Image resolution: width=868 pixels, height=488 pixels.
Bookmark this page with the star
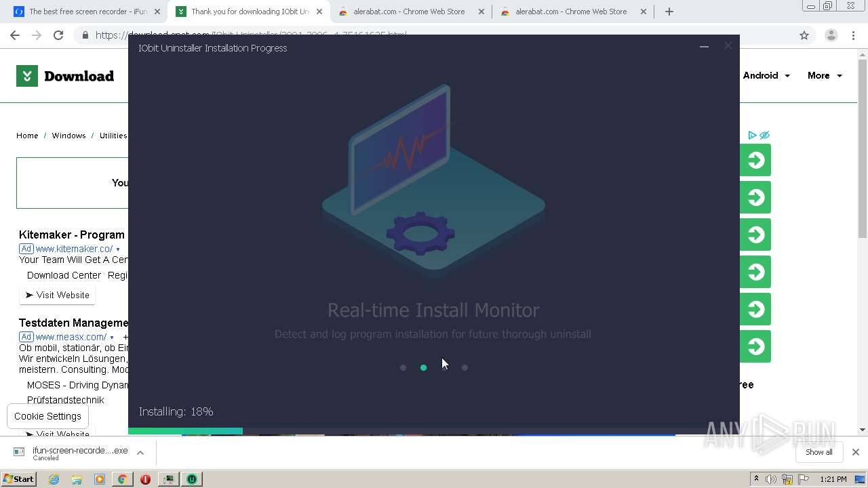click(804, 35)
